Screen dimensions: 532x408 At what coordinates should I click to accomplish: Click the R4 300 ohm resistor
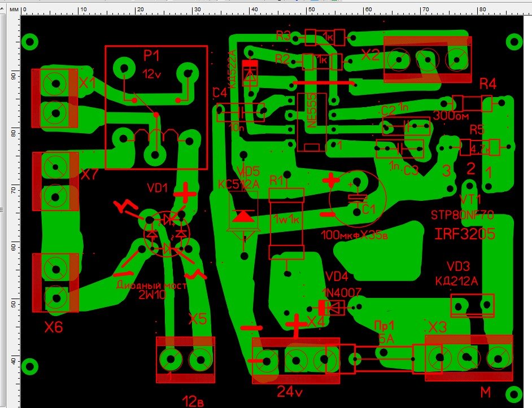pos(472,103)
